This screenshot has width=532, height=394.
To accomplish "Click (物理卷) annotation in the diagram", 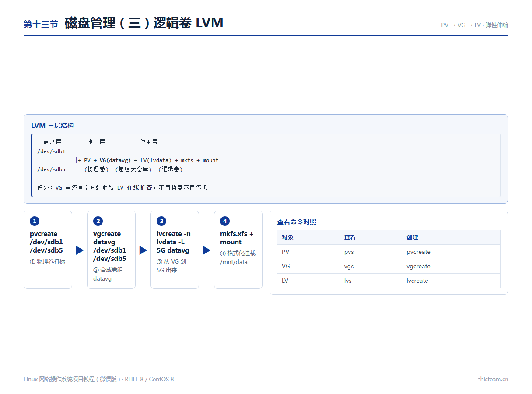I will point(97,169).
